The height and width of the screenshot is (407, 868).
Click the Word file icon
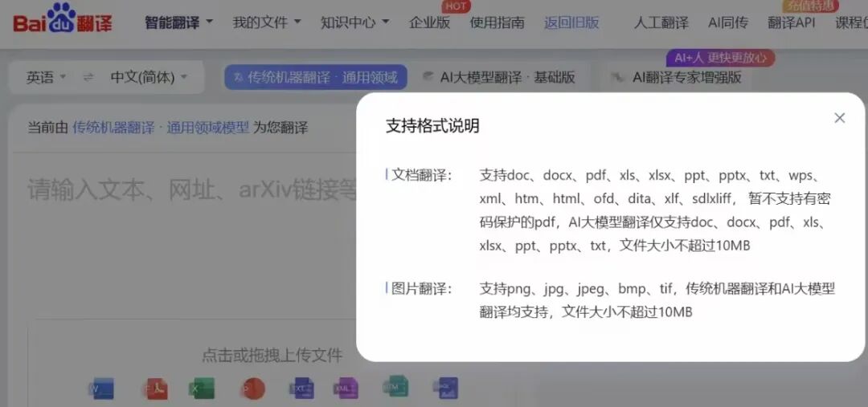click(100, 389)
